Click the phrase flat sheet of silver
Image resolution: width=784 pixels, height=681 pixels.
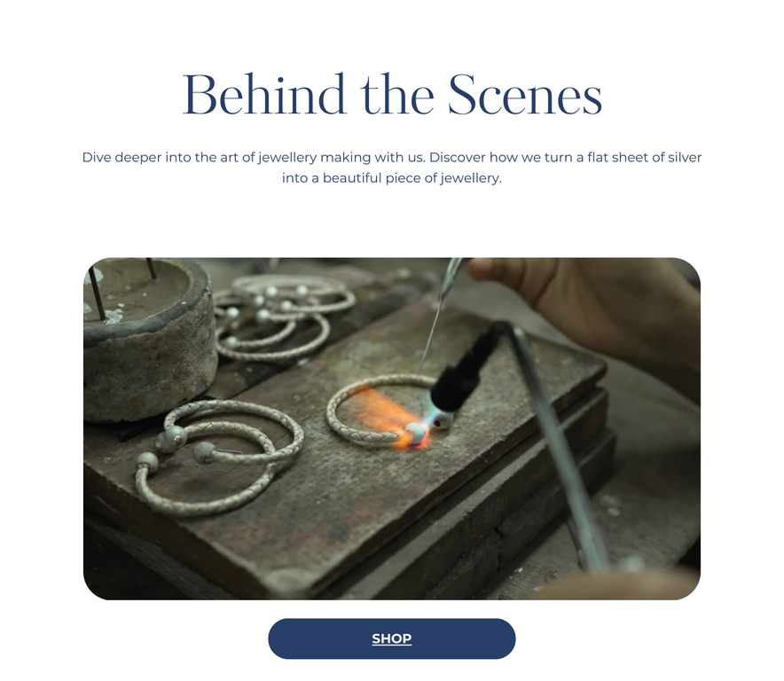tap(645, 158)
